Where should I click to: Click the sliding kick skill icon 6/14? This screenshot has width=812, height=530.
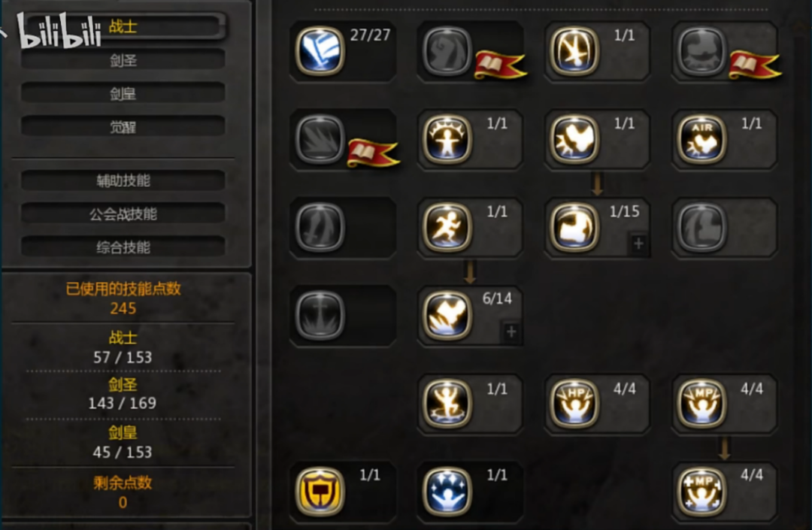(447, 315)
